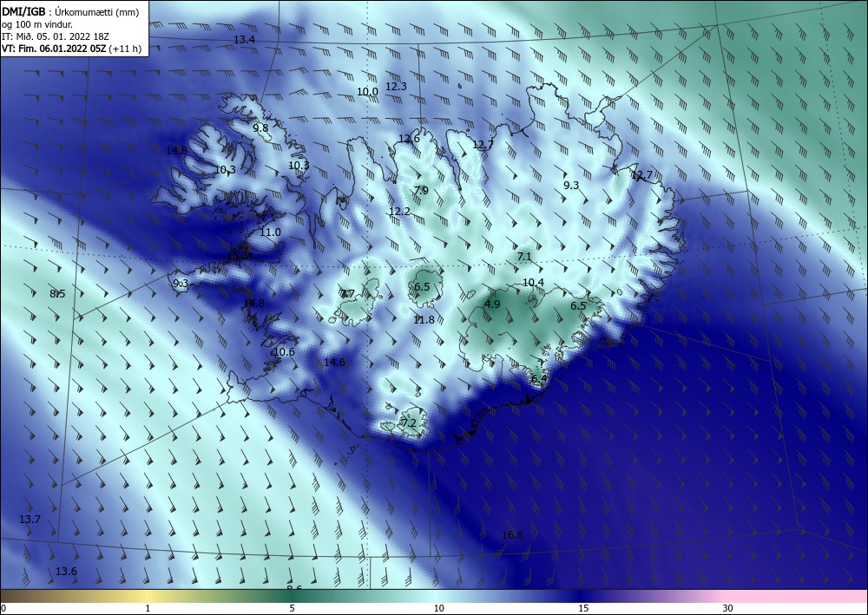Click the legend tick labelled 0

coord(3,608)
